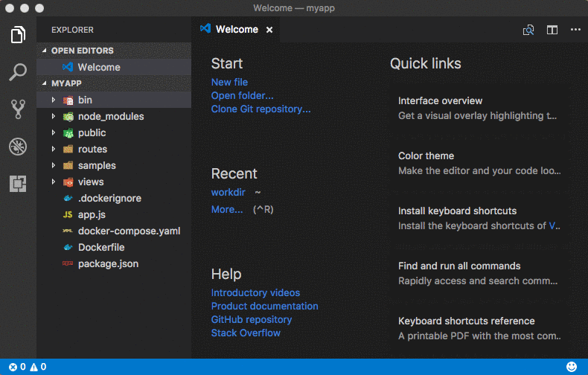This screenshot has height=375, width=588.
Task: Open Keyboard shortcuts reference quick link
Action: [x=478, y=329]
